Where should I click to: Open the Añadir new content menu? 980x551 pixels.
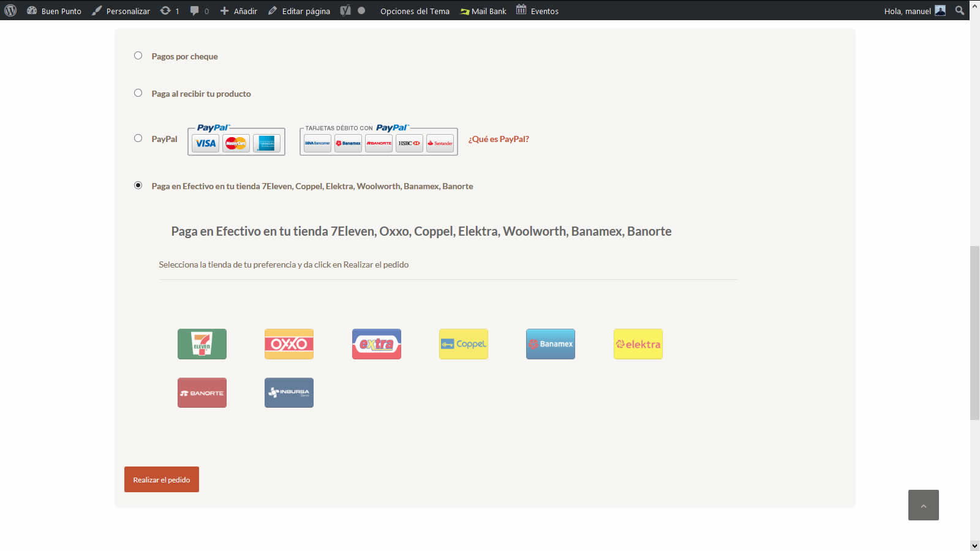coord(239,10)
